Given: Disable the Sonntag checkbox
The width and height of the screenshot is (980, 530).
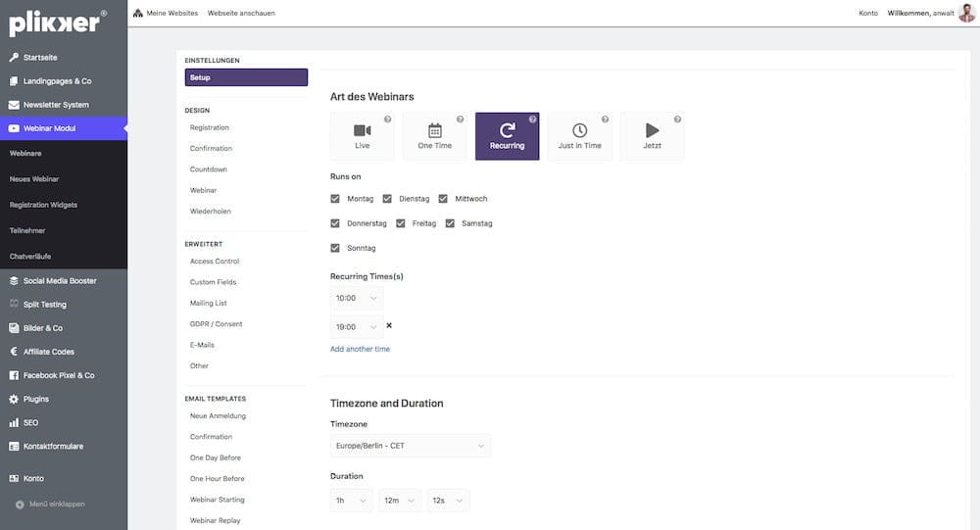Looking at the screenshot, I should point(336,249).
